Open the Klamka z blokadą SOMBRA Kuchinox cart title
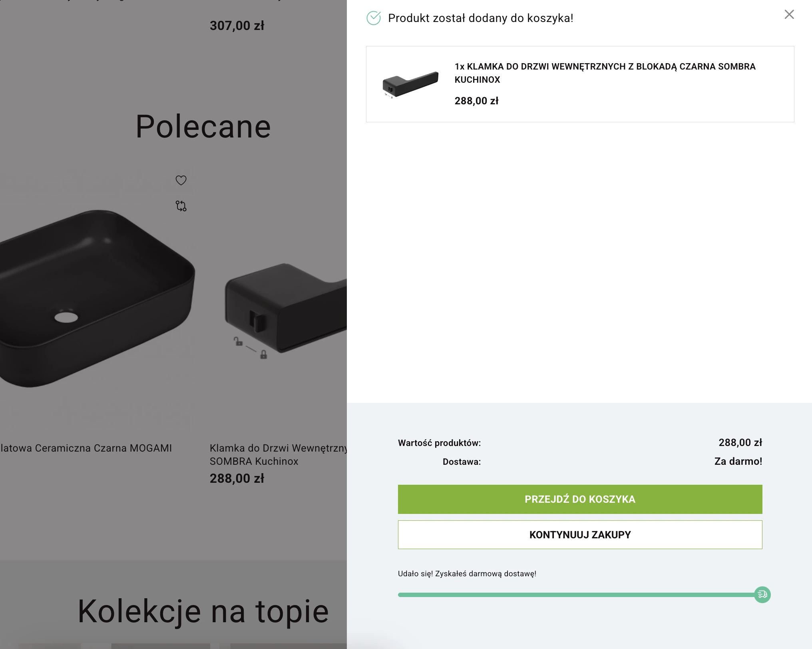Image resolution: width=812 pixels, height=649 pixels. (605, 73)
